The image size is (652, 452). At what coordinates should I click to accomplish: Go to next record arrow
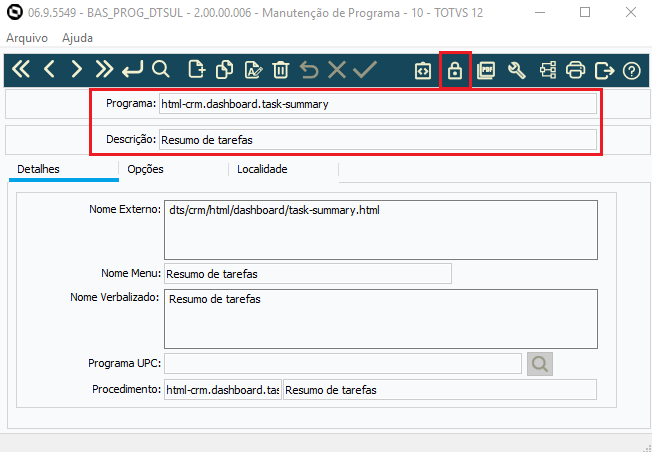click(77, 69)
